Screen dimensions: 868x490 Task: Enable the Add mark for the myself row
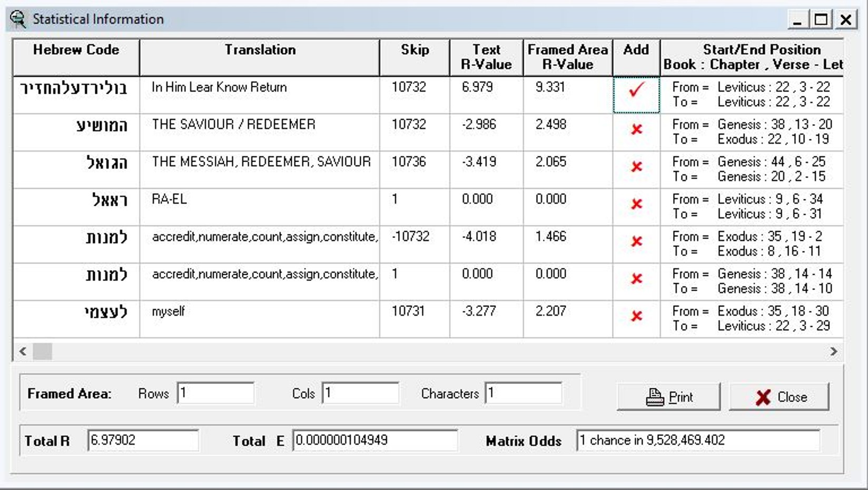636,316
